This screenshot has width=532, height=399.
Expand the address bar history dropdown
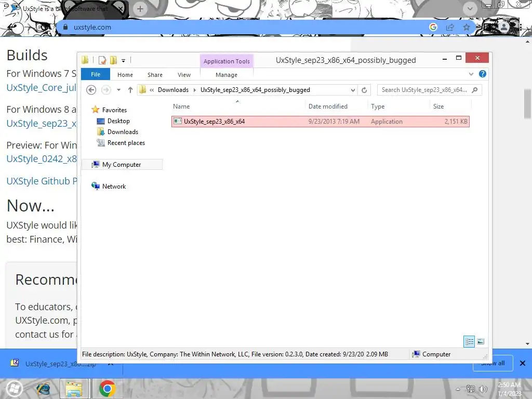click(x=353, y=90)
